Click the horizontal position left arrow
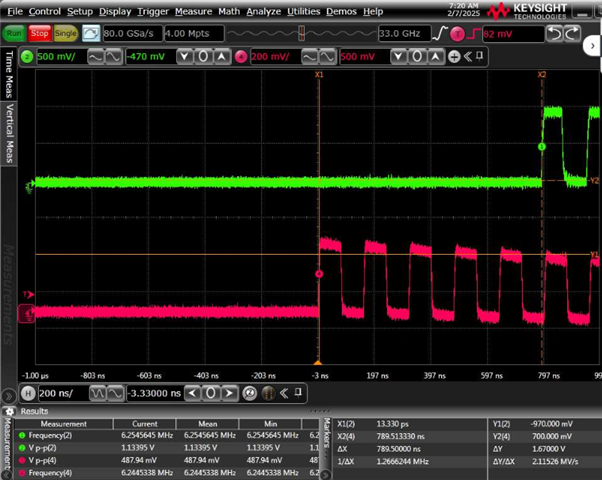 point(192,393)
